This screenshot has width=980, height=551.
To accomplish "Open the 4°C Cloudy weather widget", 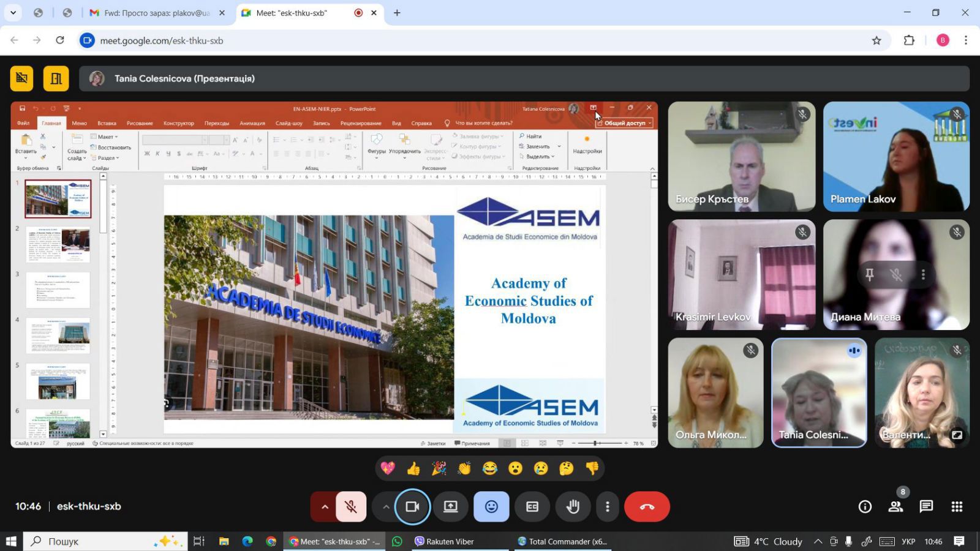I will [768, 541].
